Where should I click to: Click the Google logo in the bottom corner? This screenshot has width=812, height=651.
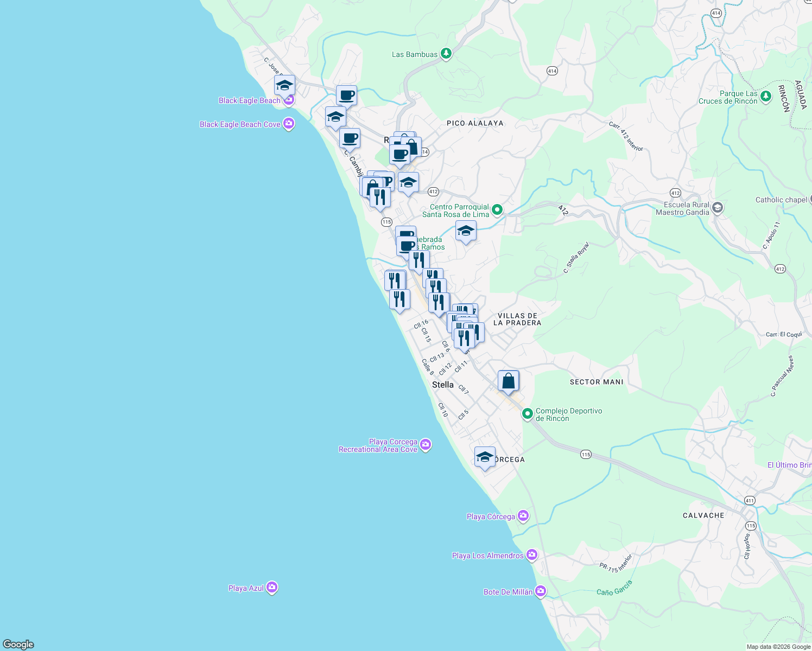[x=17, y=645]
